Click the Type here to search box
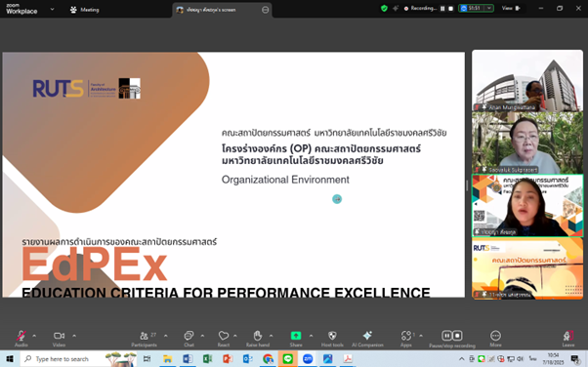Viewport: 588px width, 367px height. [x=79, y=359]
